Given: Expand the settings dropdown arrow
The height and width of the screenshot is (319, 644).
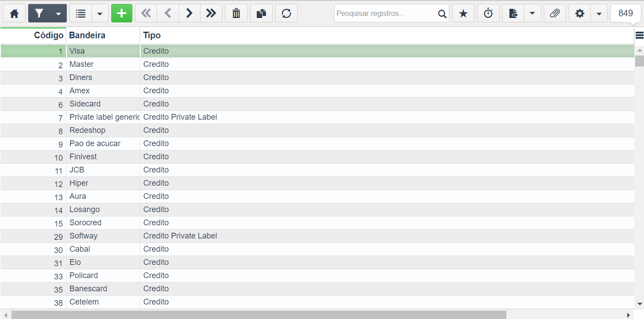Looking at the screenshot, I should coord(599,13).
